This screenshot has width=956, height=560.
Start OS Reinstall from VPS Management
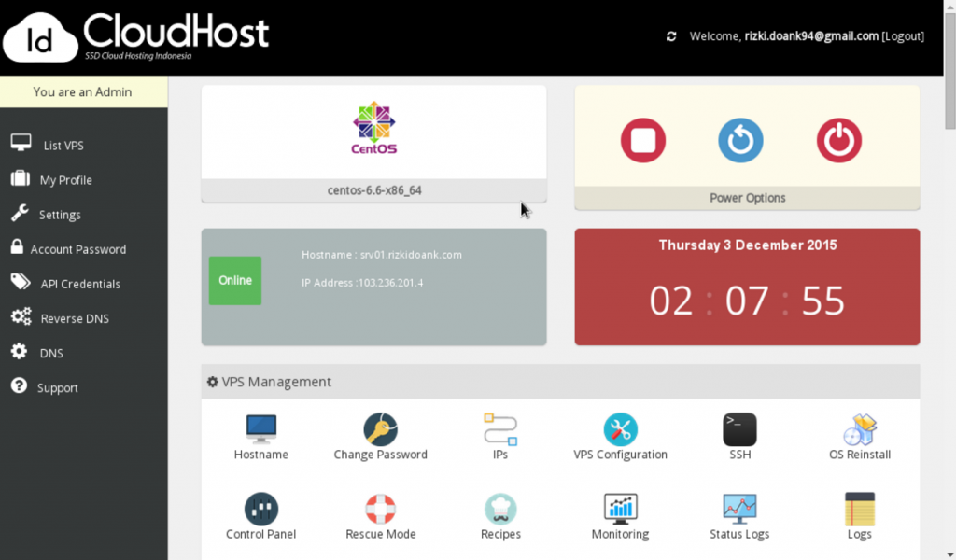[859, 430]
